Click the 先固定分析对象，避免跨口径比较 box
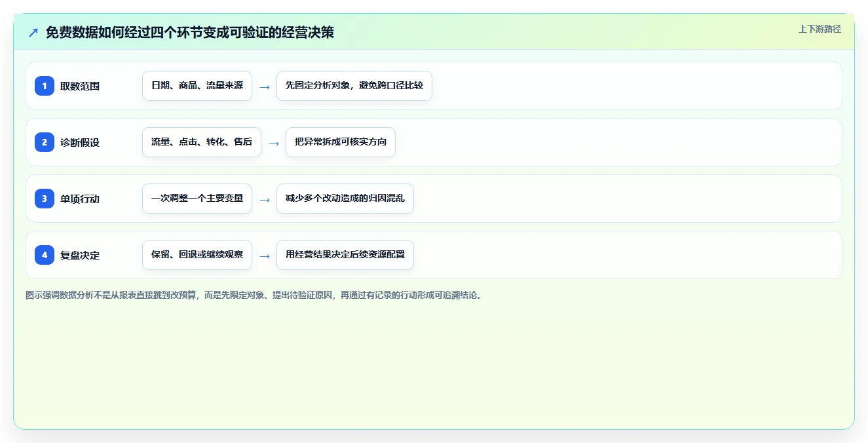Image resolution: width=868 pixels, height=443 pixels. 354,86
